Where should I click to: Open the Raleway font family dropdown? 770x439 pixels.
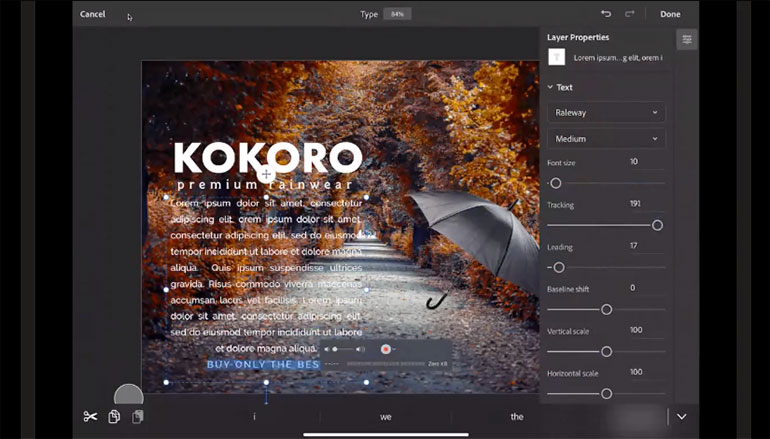tap(606, 113)
